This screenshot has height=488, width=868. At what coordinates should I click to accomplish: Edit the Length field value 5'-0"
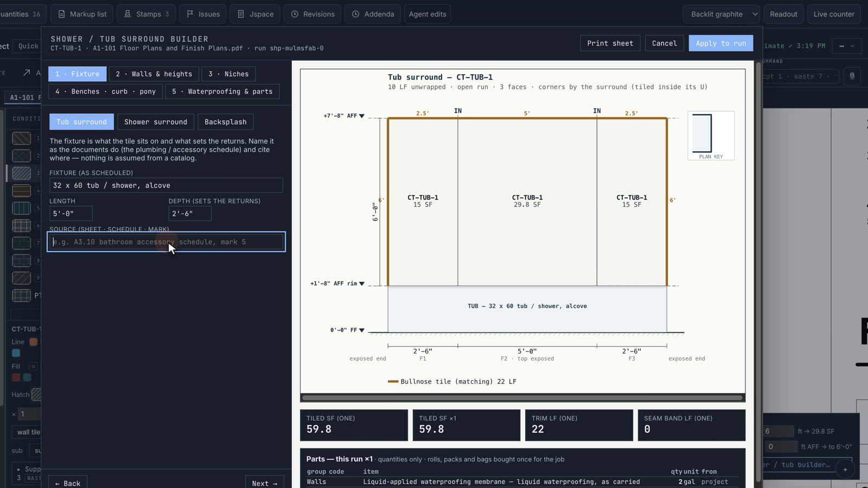pos(71,214)
